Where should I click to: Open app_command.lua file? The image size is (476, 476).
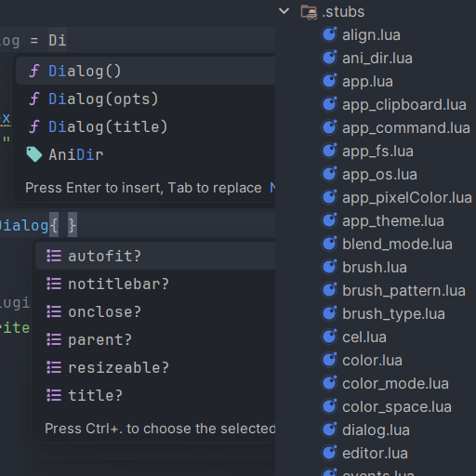tap(406, 127)
